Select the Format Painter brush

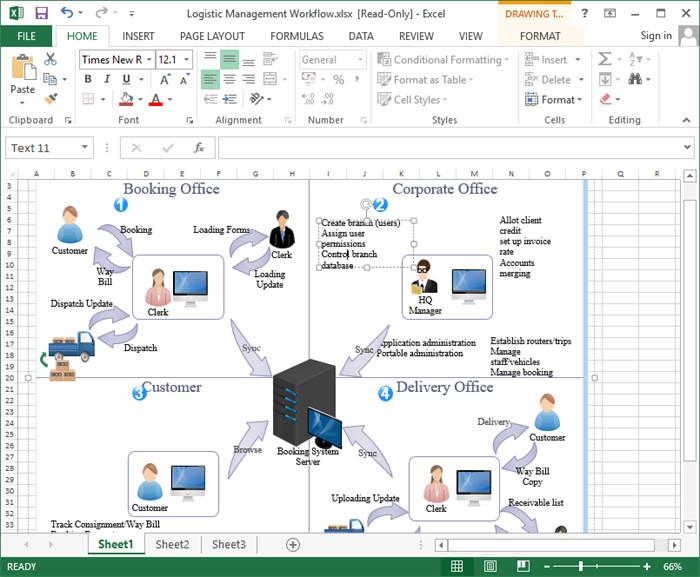pyautogui.click(x=50, y=99)
